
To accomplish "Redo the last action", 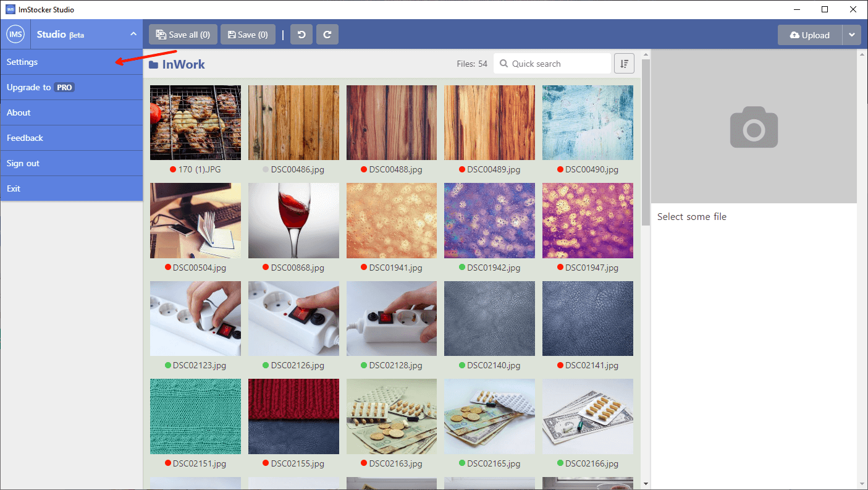I will click(x=327, y=35).
